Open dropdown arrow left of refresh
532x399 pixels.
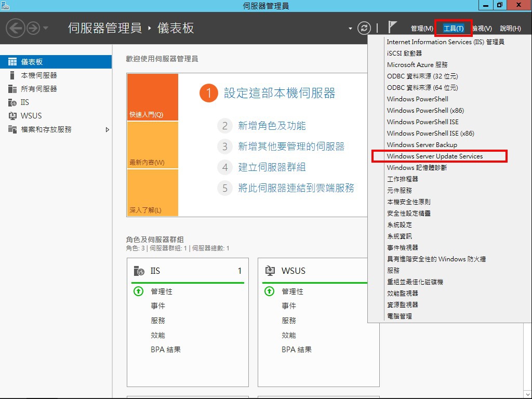(350, 29)
